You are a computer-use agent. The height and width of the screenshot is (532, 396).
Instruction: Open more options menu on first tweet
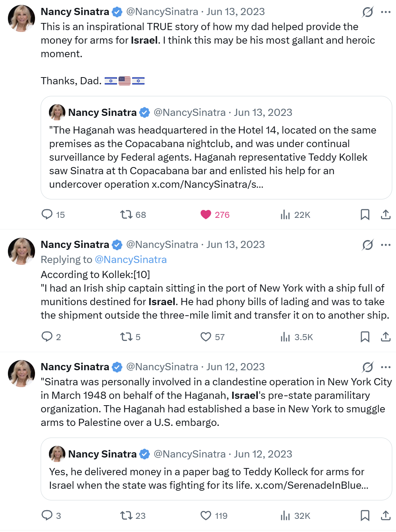[x=386, y=12]
